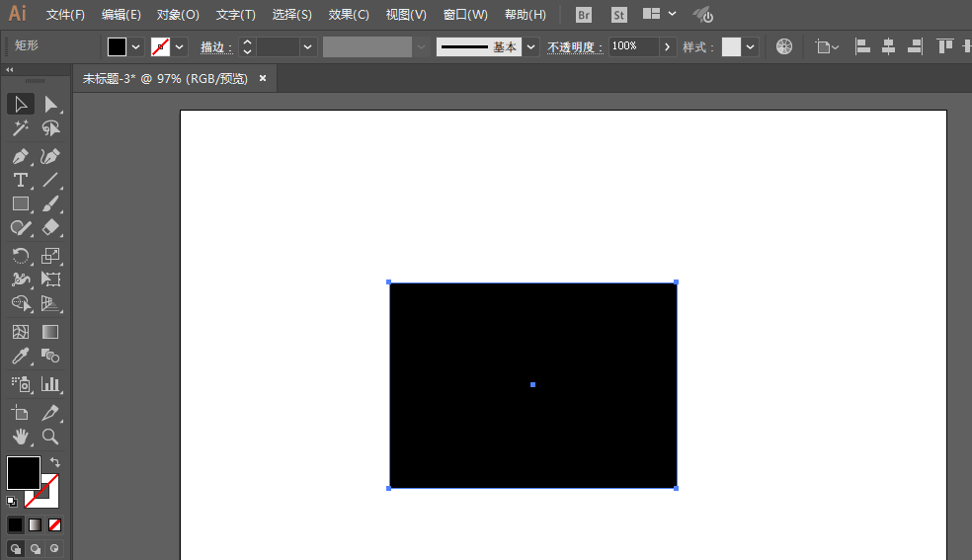972x560 pixels.
Task: Select the Hand tool
Action: pos(21,437)
